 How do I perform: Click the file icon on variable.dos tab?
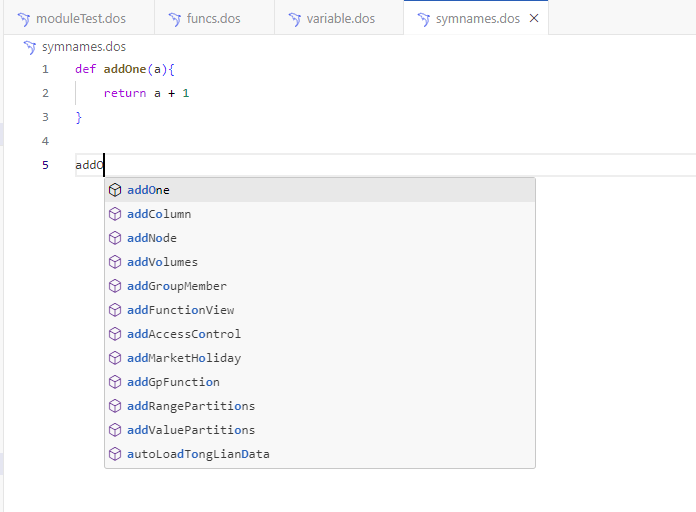pos(294,19)
